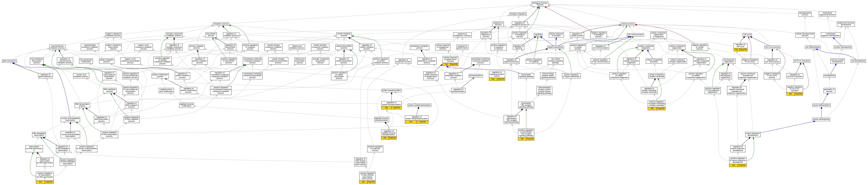
Task: Select the 'peptidyl-tyrosine modification' node
Action: pyautogui.click(x=186, y=105)
